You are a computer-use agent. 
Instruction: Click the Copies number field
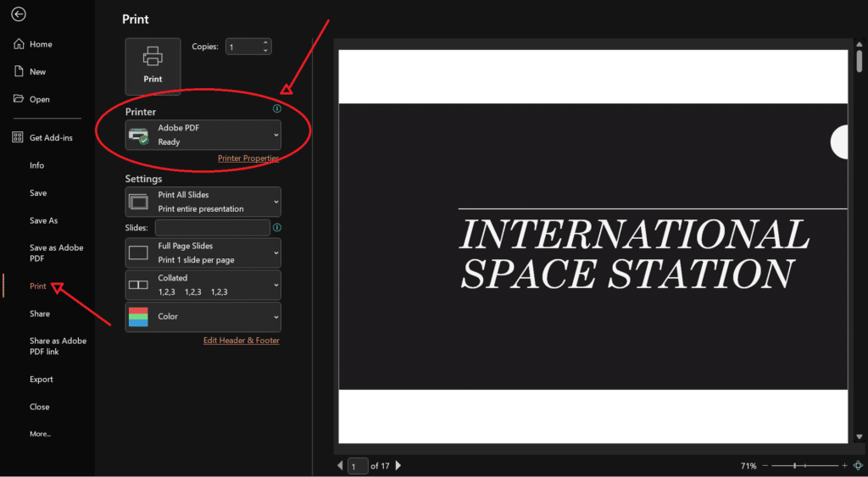(x=243, y=47)
